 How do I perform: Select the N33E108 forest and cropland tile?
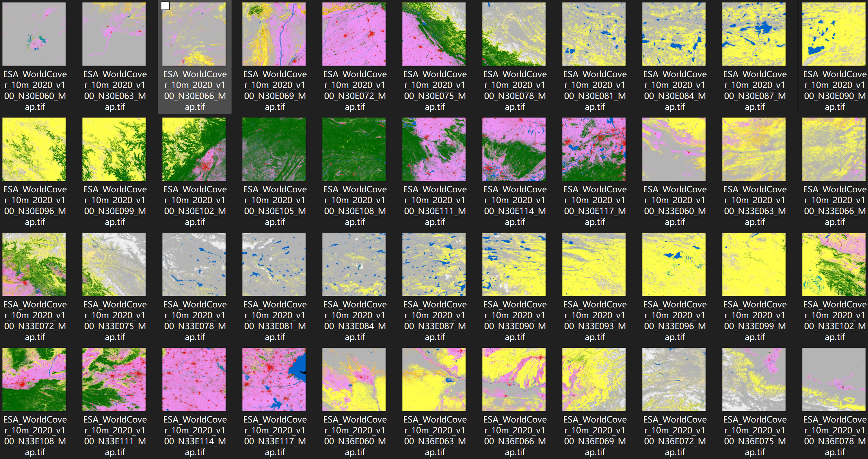pyautogui.click(x=34, y=379)
